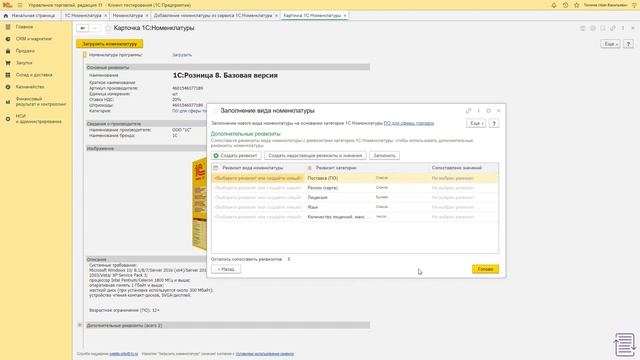The height and width of the screenshot is (360, 640).
Task: Open Закупки section in sidebar
Action: (24, 63)
